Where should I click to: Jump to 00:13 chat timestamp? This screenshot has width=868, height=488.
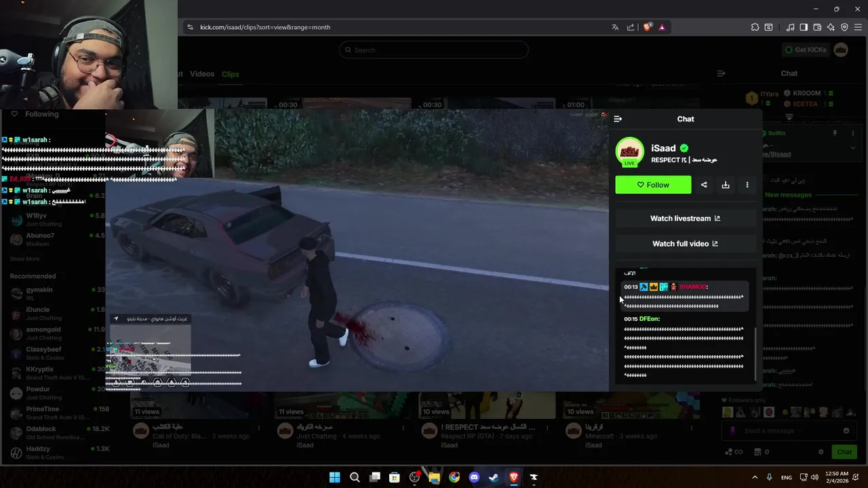point(631,287)
